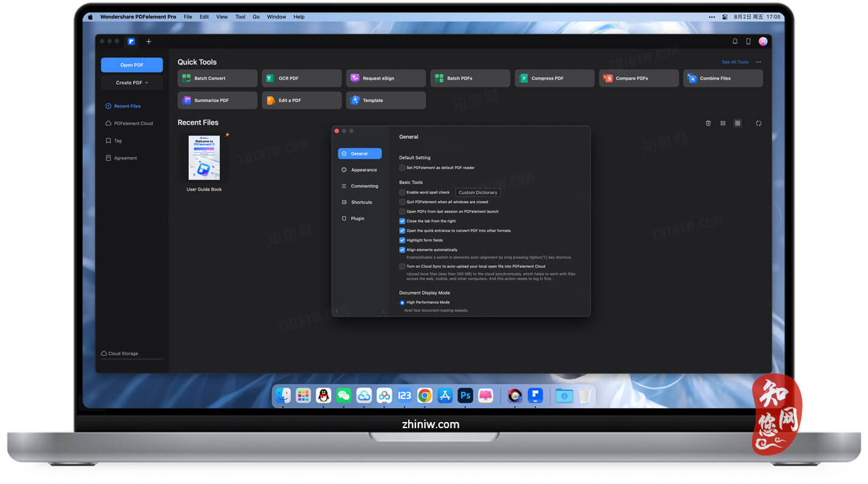Viewport: 868px width, 484px height.
Task: Click the trash icon above recent files
Action: coord(708,123)
